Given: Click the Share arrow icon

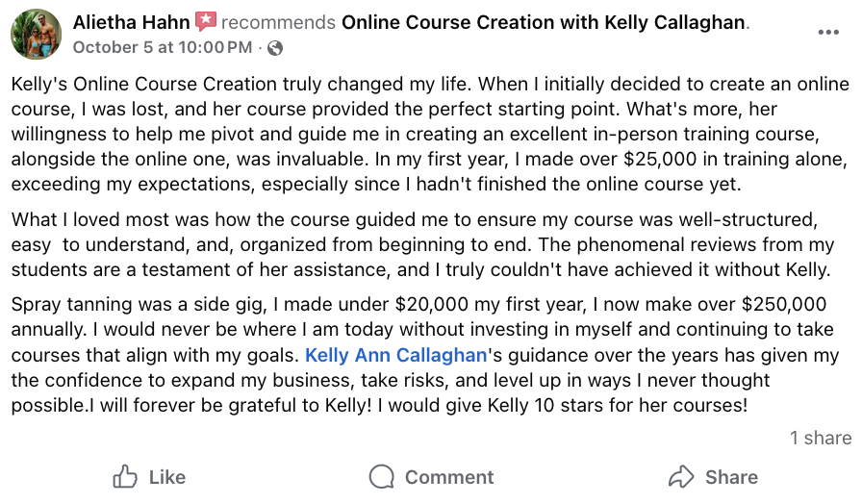Looking at the screenshot, I should 681,476.
